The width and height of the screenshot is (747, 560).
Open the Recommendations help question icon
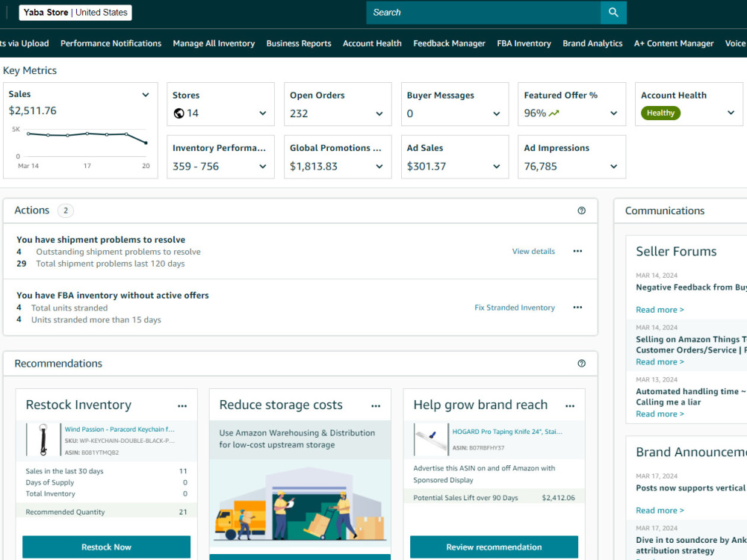[581, 364]
